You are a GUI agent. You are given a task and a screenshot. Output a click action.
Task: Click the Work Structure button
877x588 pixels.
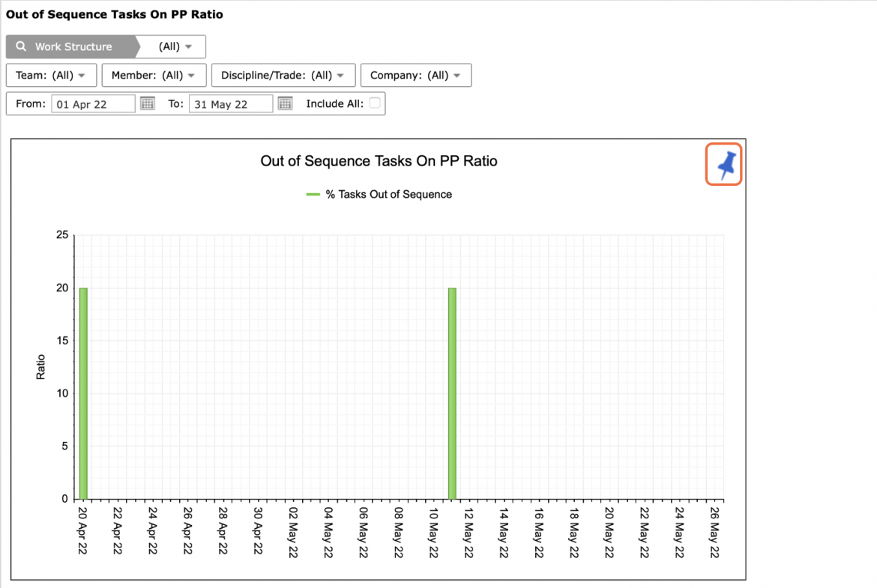coord(73,46)
